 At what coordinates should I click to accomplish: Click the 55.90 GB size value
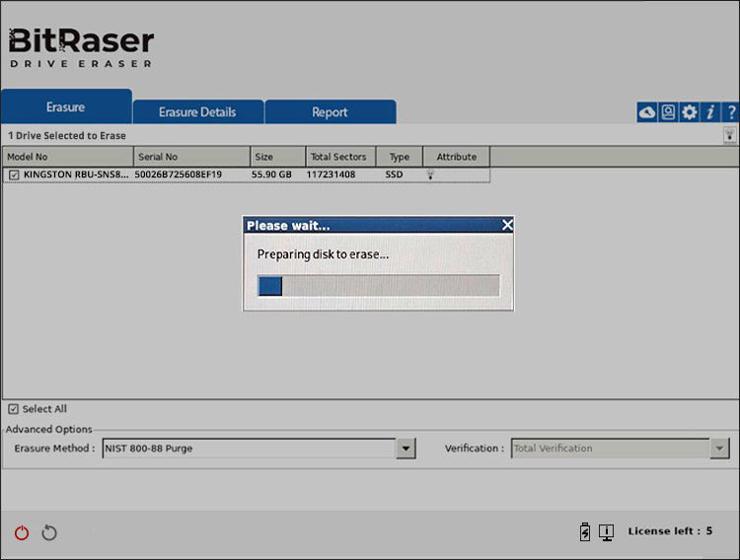click(271, 175)
